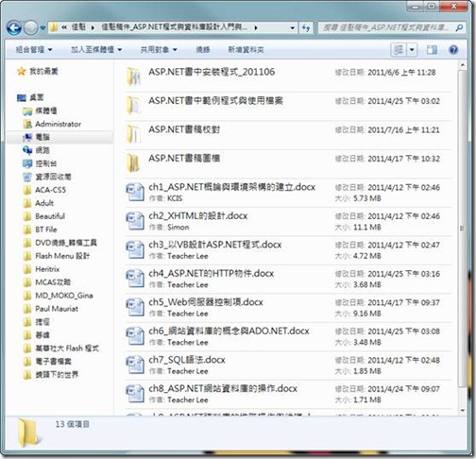Click size text 5.73 MB
Image resolution: width=476 pixels, height=459 pixels.
pyautogui.click(x=367, y=198)
